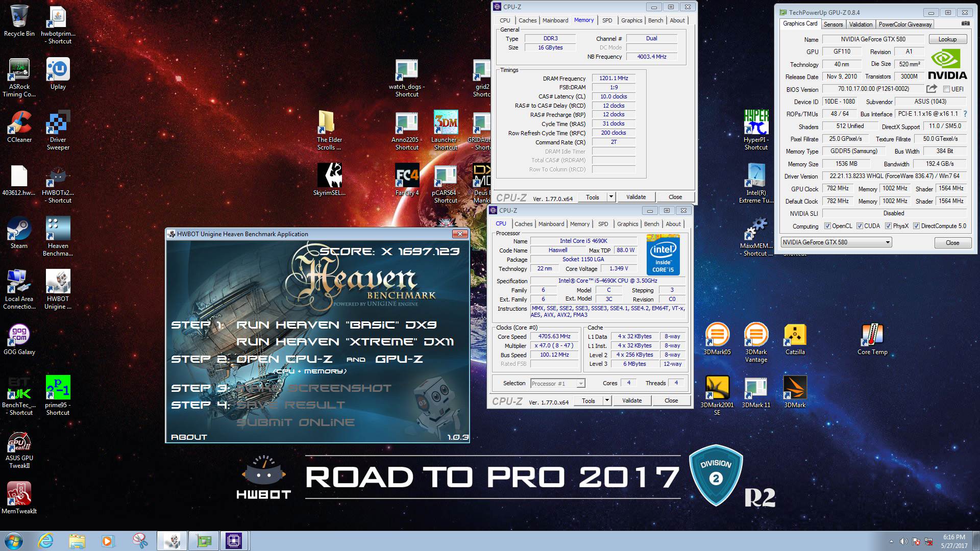Open PowerColor Giveaway tab
The width and height of the screenshot is (980, 551).
point(905,24)
